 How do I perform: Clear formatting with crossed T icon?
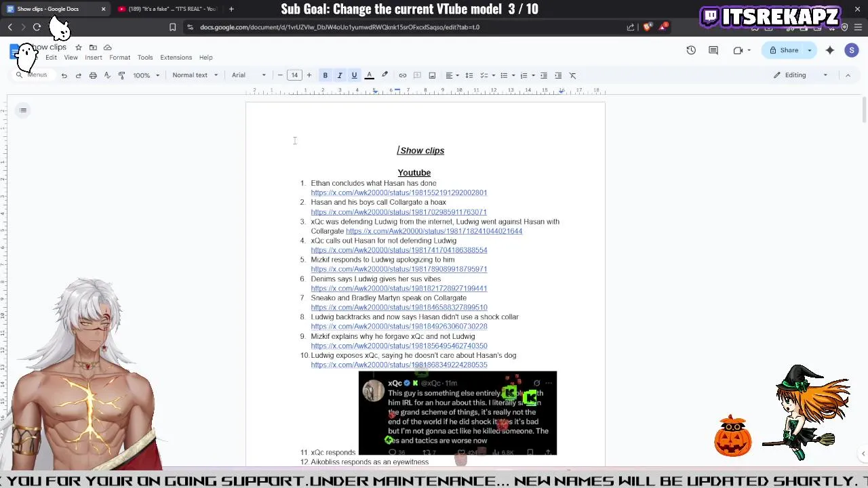click(x=572, y=75)
